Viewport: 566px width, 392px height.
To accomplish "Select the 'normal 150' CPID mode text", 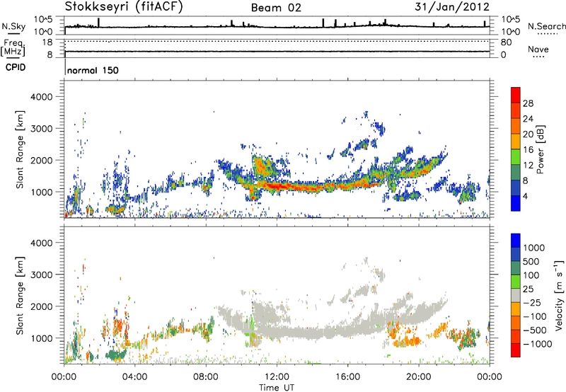I will click(93, 70).
